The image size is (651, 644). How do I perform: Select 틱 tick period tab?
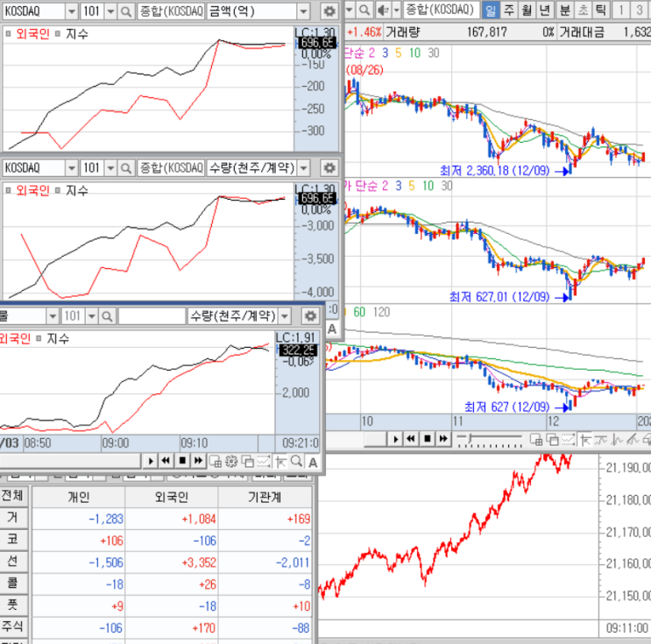[600, 10]
